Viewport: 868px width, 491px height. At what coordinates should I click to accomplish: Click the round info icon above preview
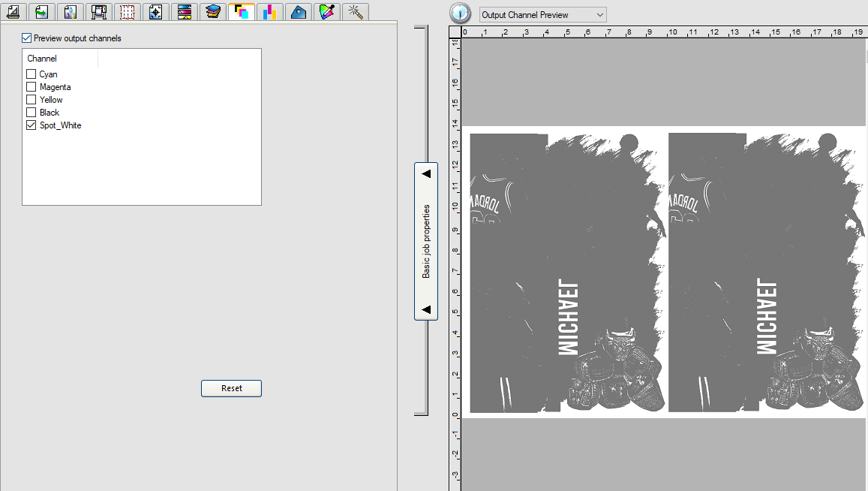point(460,14)
